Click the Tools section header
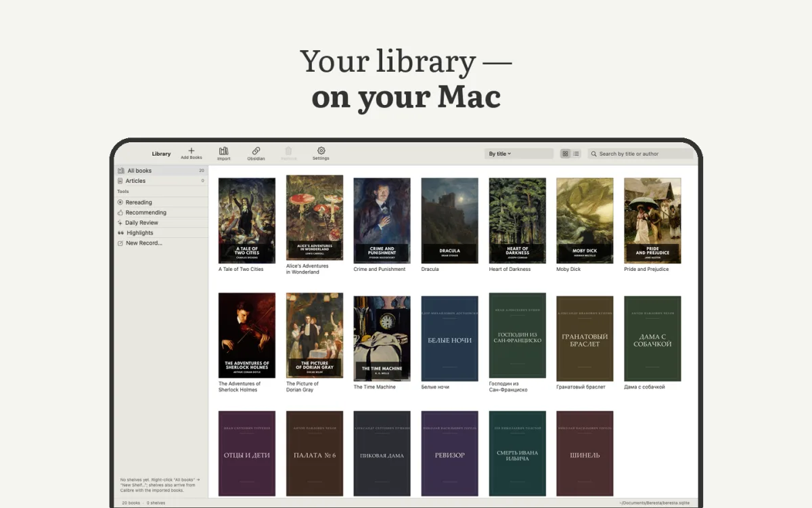The width and height of the screenshot is (812, 508). pos(123,192)
